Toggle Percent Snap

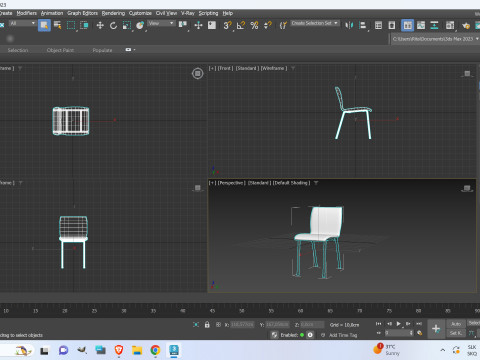pos(254,25)
